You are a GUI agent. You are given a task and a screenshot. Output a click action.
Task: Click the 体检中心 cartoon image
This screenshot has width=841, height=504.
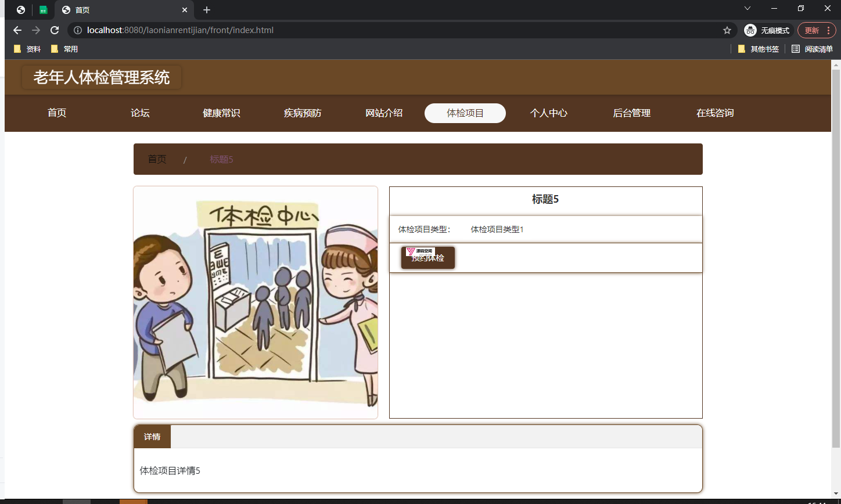[x=256, y=303]
